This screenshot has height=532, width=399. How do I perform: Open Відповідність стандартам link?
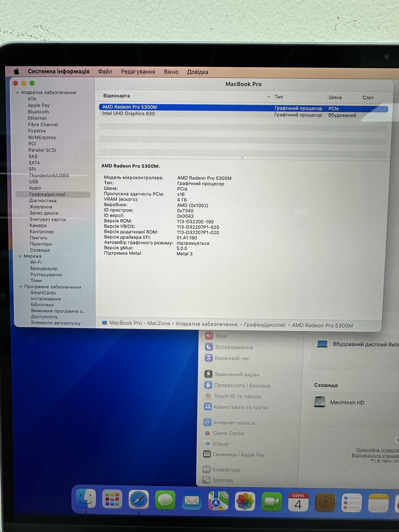375,455
